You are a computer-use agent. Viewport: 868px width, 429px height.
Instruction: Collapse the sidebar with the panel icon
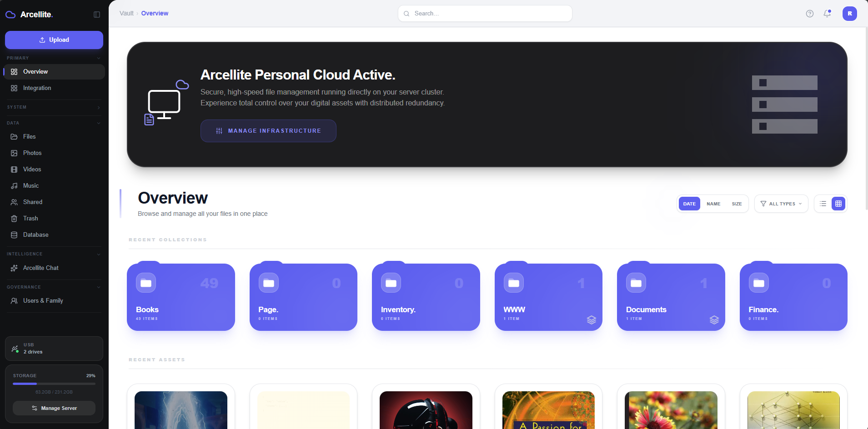[x=97, y=14]
